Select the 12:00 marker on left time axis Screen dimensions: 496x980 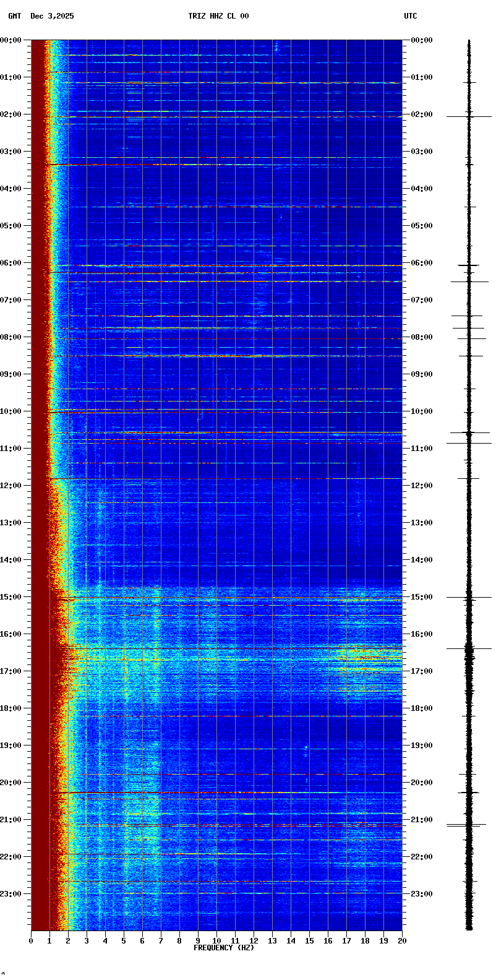coord(11,486)
